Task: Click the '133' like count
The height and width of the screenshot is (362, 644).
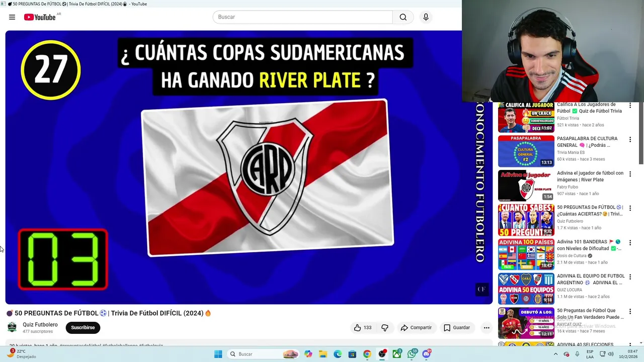Action: pos(368,328)
